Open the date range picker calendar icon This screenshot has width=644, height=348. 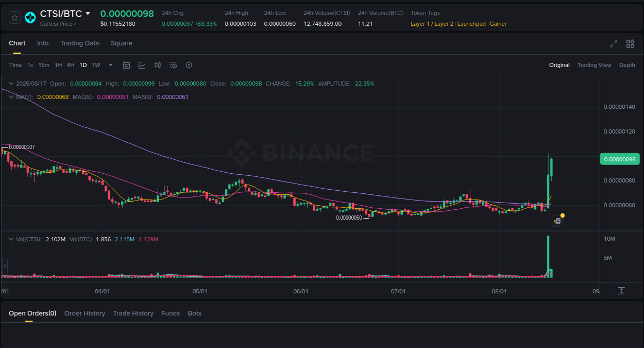tap(126, 65)
